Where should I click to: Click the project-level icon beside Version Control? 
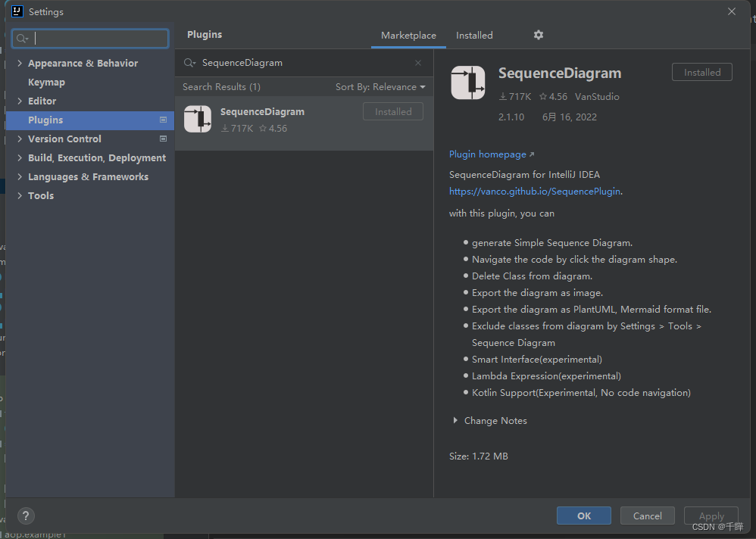point(163,139)
